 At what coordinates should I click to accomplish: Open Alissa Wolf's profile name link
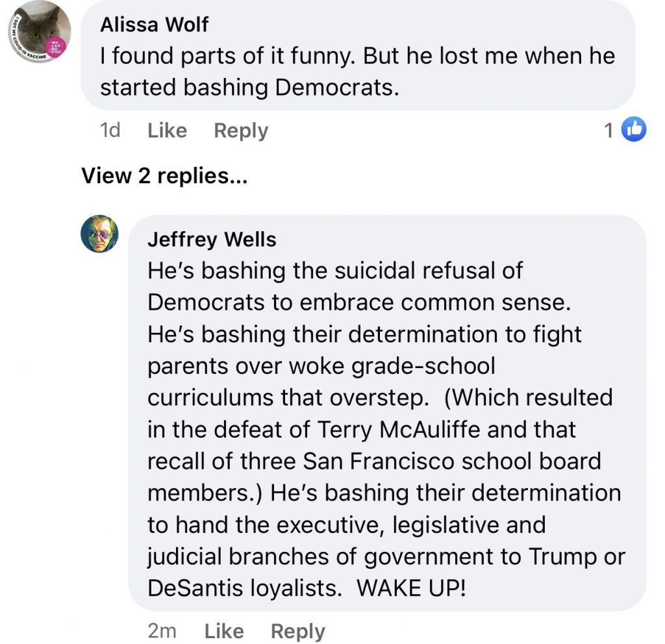pyautogui.click(x=155, y=25)
